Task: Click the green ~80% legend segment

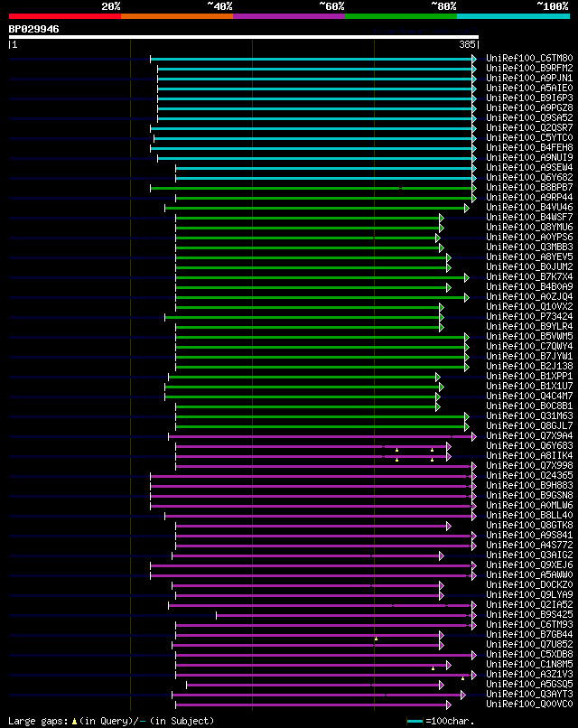Action: [401, 16]
